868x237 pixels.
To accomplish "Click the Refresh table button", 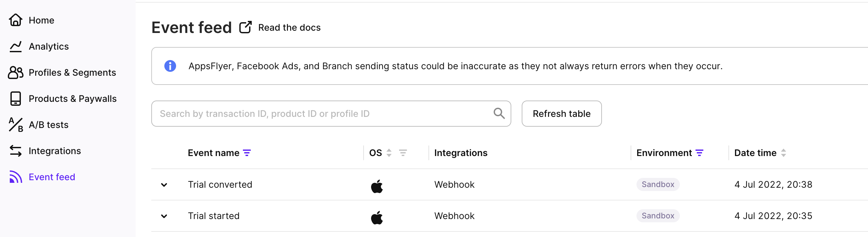I will coord(561,114).
